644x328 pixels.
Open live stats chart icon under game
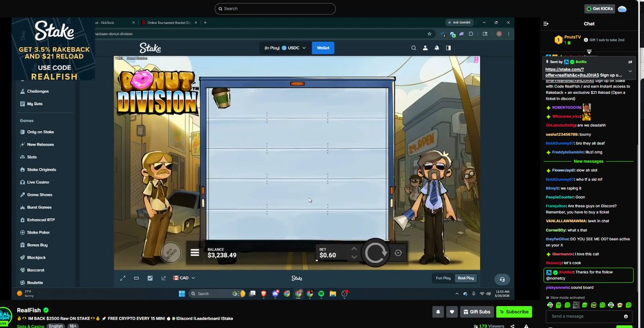pos(150,278)
